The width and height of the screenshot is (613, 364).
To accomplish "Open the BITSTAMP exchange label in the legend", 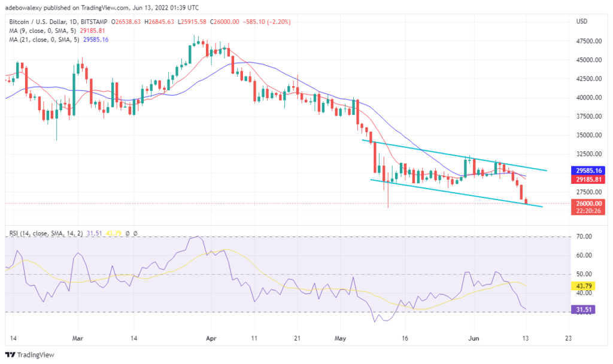I will (95, 21).
